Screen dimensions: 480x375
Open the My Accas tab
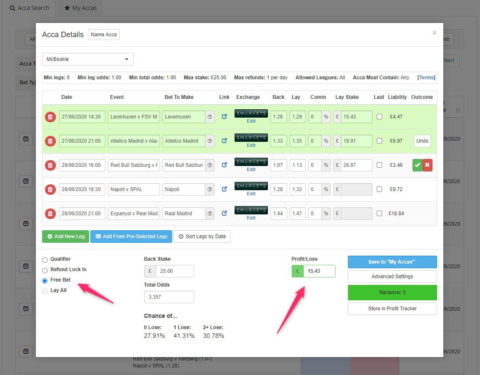click(80, 8)
